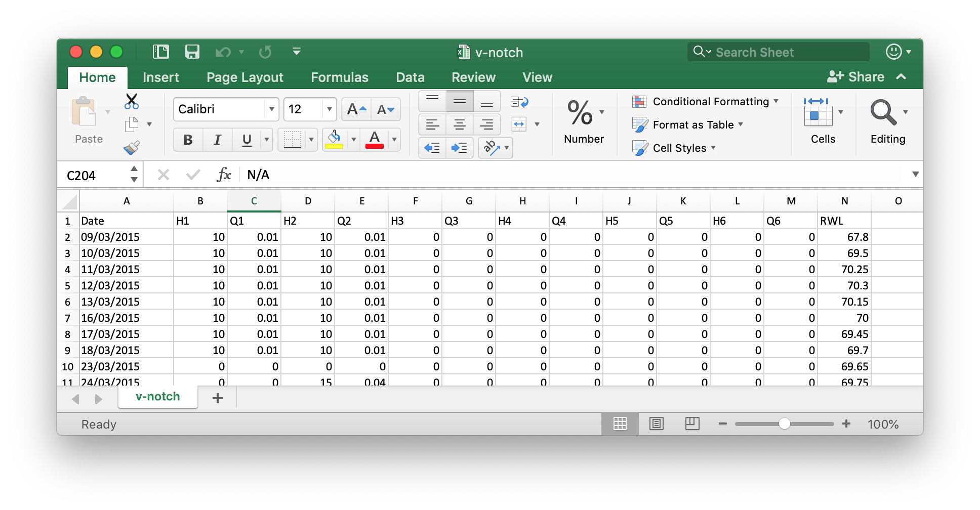Viewport: 980px width, 510px height.
Task: Apply borders with the borders icon
Action: (x=293, y=139)
